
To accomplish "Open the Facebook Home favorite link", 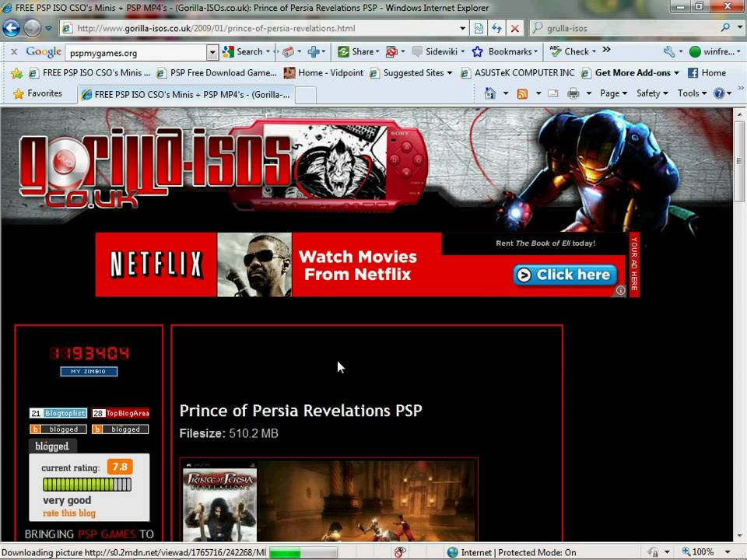I will click(x=707, y=73).
